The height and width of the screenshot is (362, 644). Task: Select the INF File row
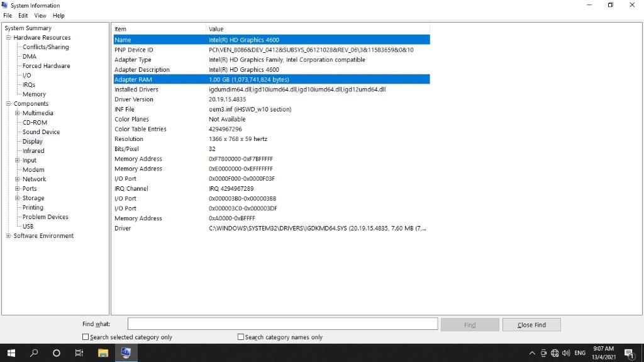272,109
